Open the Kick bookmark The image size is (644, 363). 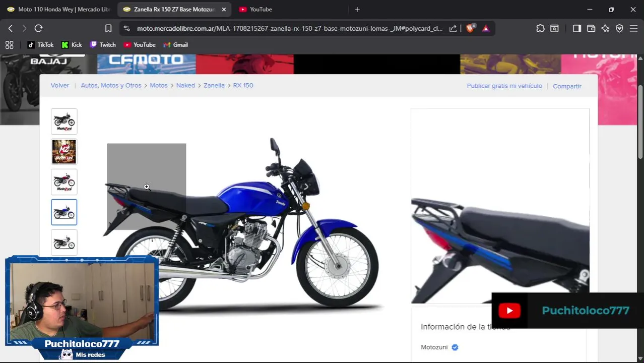[72, 45]
